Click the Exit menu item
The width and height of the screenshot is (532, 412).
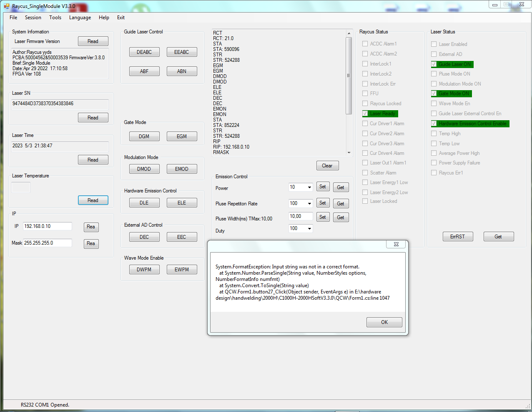coord(121,18)
